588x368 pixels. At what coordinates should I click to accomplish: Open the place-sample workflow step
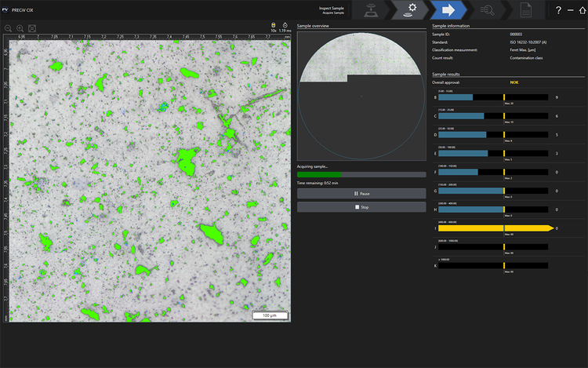point(371,10)
